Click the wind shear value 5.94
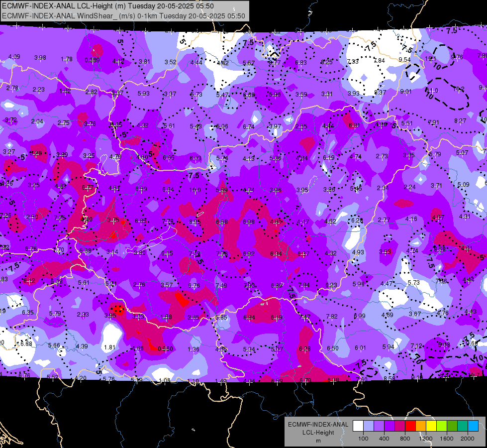The height and width of the screenshot is (448, 487). point(388,346)
